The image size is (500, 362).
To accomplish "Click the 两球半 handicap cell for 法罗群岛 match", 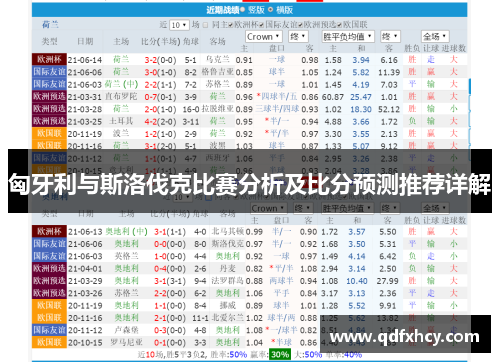I will point(281,281).
